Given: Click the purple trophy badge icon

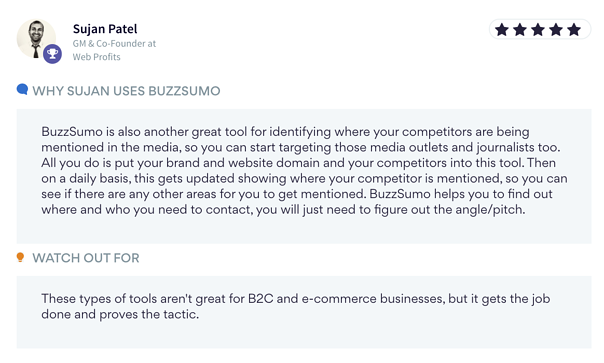Looking at the screenshot, I should coord(52,54).
